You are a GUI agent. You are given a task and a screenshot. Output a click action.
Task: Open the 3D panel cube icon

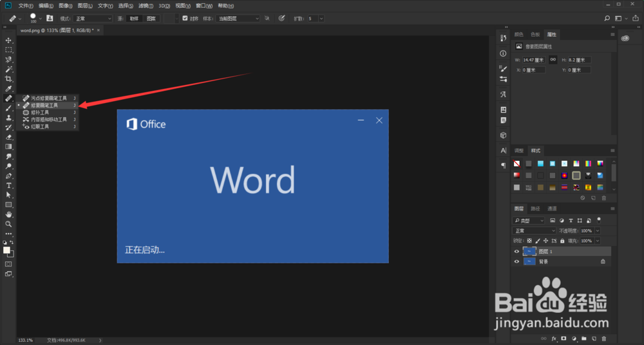pos(503,135)
